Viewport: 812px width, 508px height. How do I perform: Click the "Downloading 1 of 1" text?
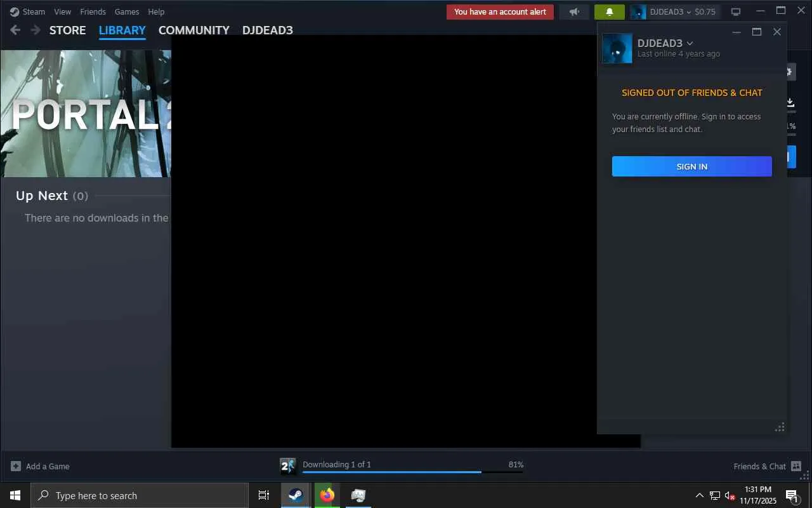click(337, 464)
